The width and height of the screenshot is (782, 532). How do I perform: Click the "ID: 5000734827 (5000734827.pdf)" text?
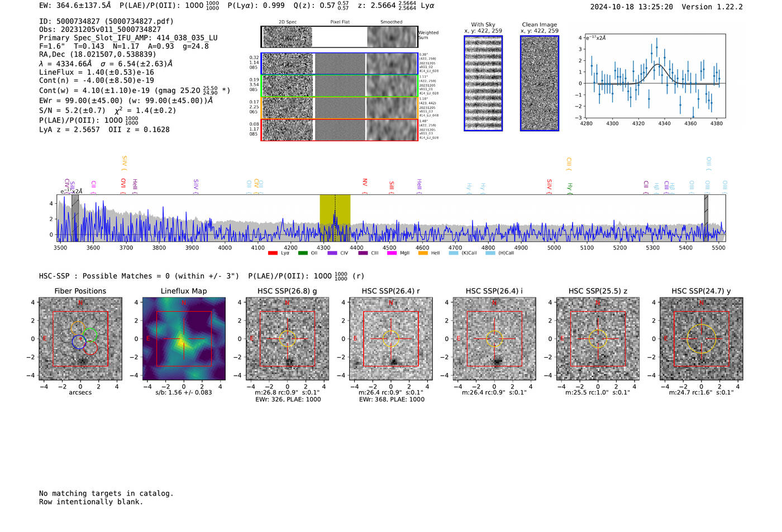[106, 21]
